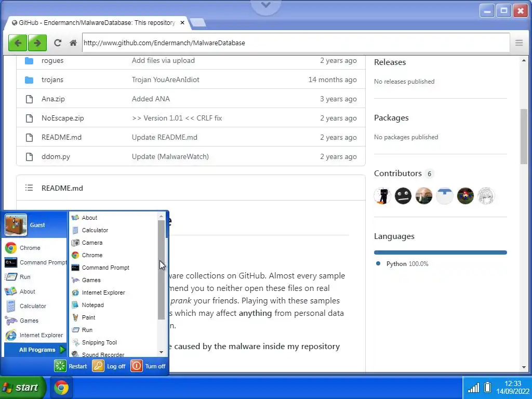Open the browser hamburger menu
The height and width of the screenshot is (399, 532).
tap(519, 43)
